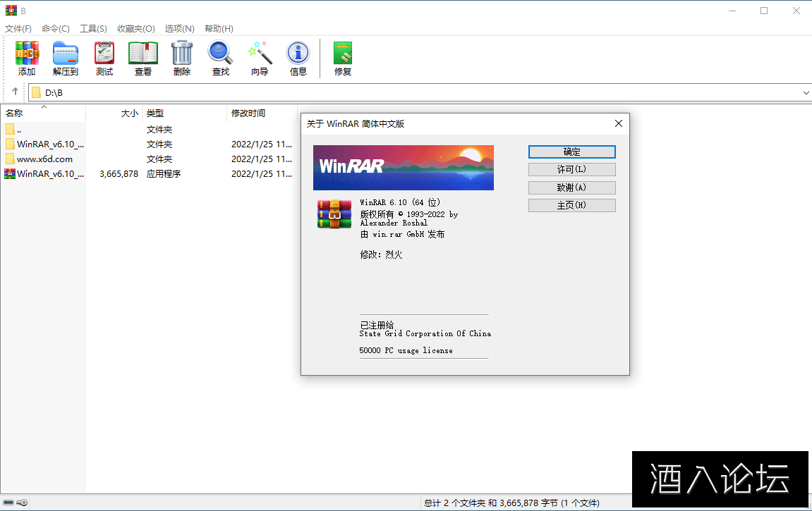This screenshot has height=511, width=812.
Task: Click the disk icon in status bar
Action: click(8, 503)
